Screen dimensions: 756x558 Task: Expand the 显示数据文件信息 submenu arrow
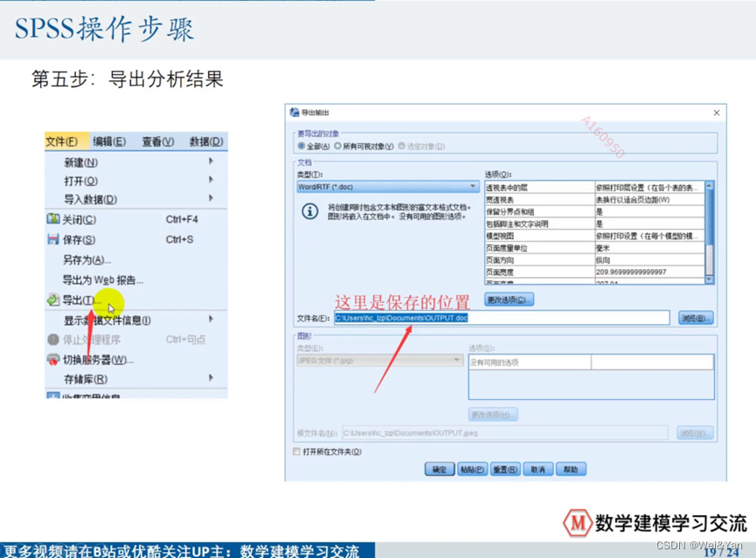[x=211, y=319]
